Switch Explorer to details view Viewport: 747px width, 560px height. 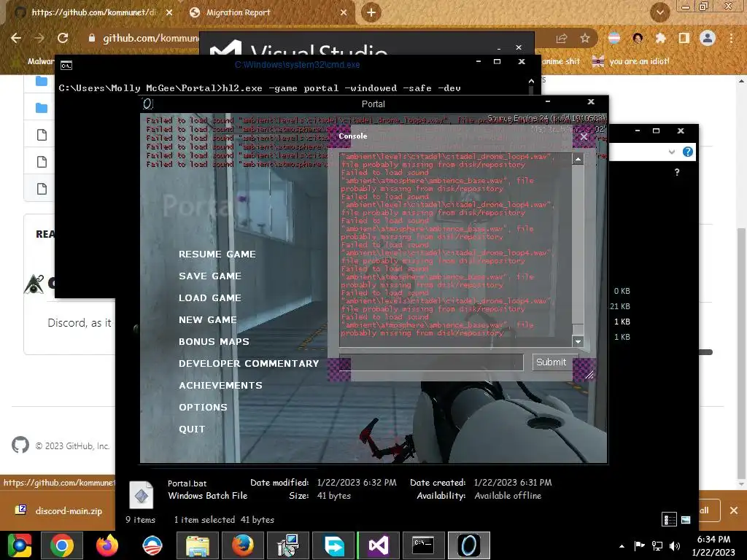(x=670, y=519)
